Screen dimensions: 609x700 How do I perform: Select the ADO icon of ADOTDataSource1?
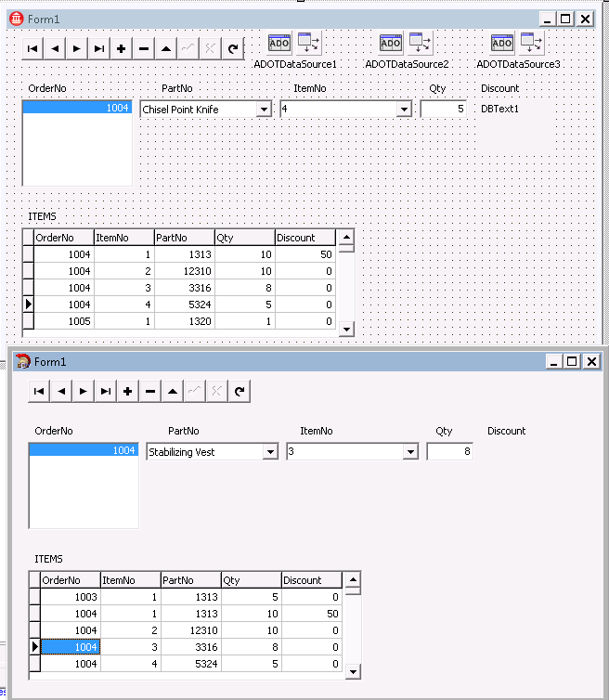[x=279, y=44]
